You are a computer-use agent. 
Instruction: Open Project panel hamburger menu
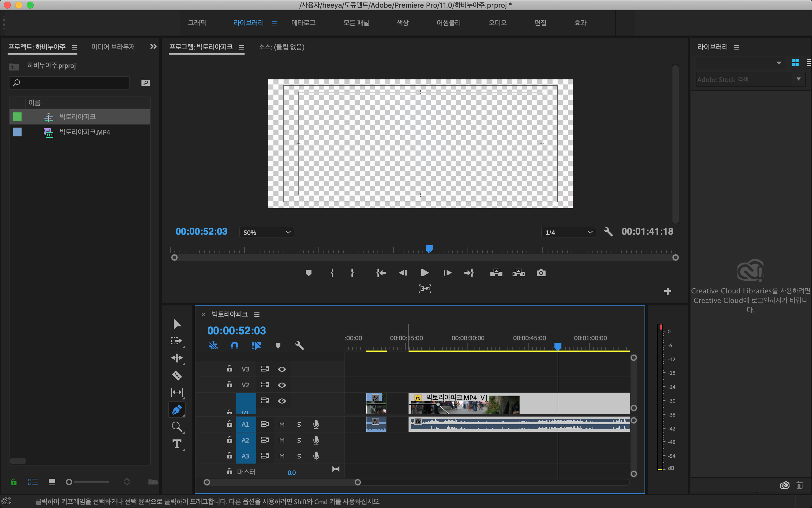point(74,47)
